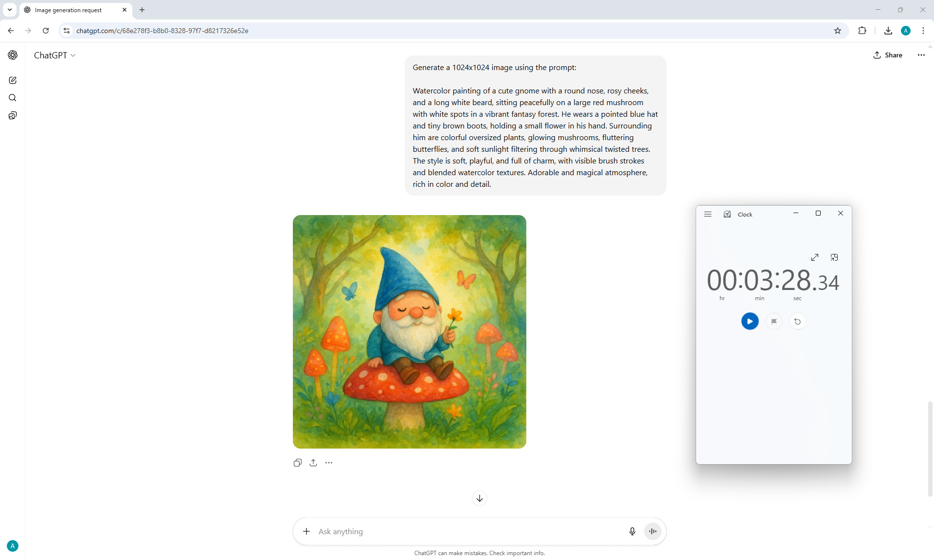Select the Image generation request tab
Screen dimensions: 934x560
tap(69, 10)
